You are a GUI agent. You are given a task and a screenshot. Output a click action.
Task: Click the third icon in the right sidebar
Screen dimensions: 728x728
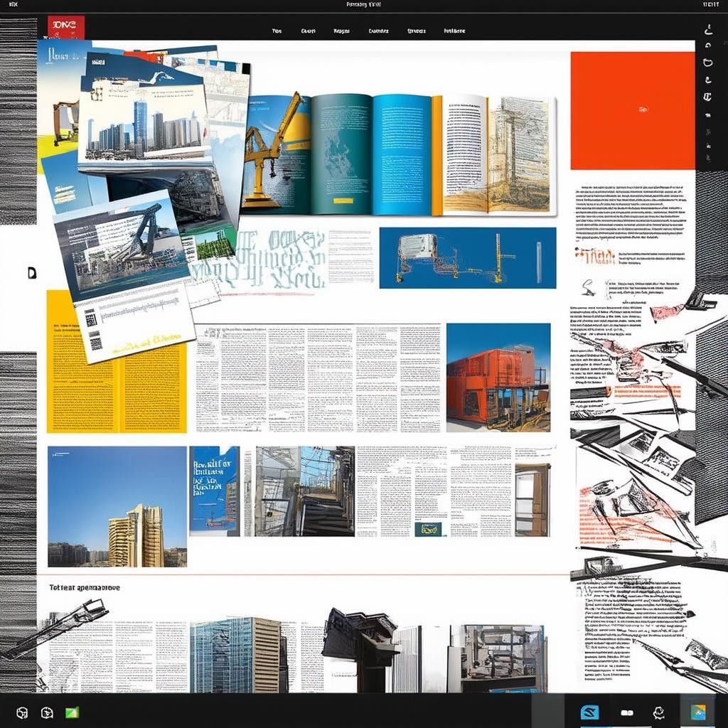pyautogui.click(x=707, y=63)
